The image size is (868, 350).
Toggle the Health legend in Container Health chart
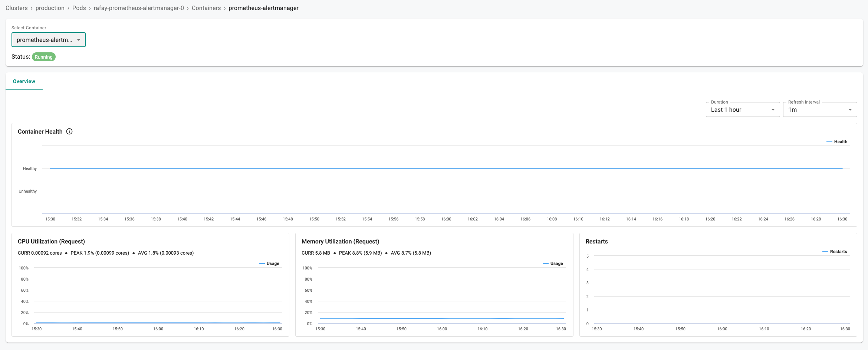pos(837,142)
